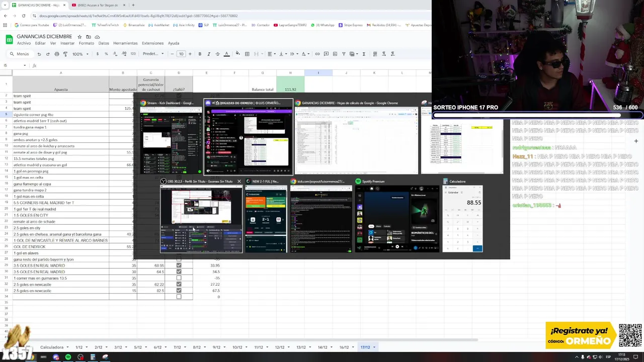This screenshot has width=644, height=362.
Task: Toggle strikethrough formatting
Action: pyautogui.click(x=217, y=54)
